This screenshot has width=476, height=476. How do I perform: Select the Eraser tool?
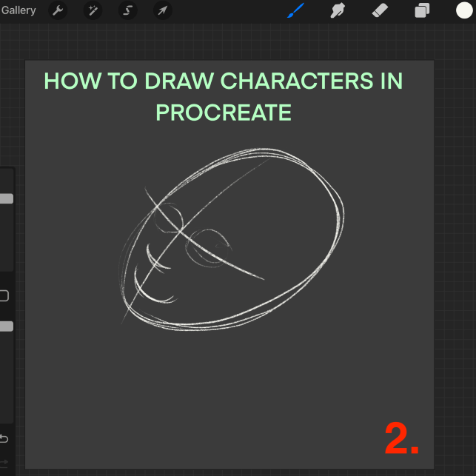tap(380, 10)
